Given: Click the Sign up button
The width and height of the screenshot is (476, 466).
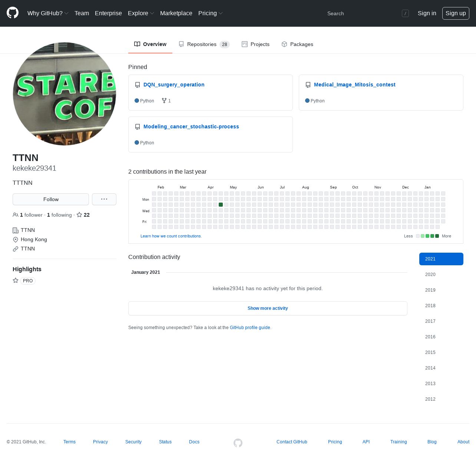Looking at the screenshot, I should (x=456, y=13).
